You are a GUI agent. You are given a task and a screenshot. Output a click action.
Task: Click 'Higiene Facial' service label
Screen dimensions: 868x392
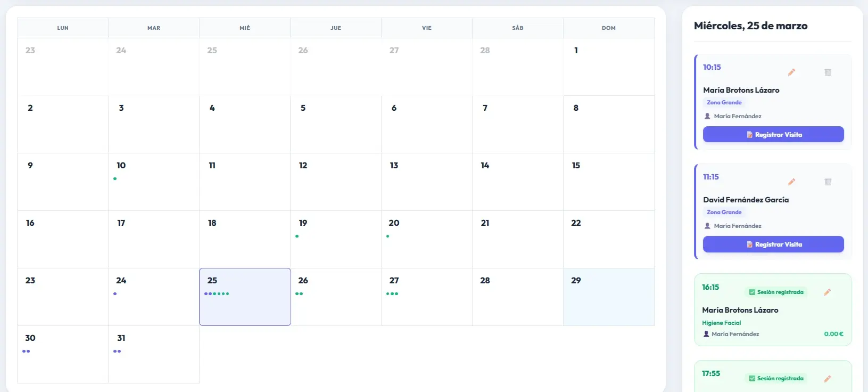721,323
